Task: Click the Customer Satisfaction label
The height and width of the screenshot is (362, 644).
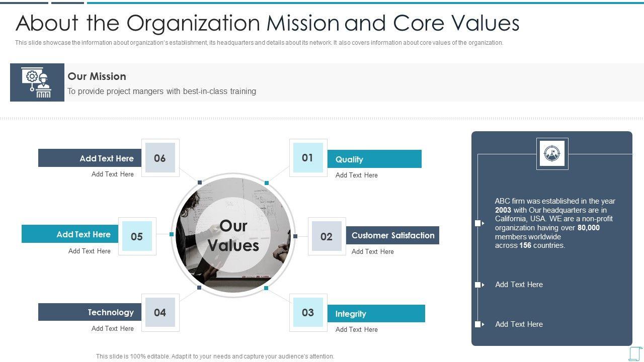Action: [x=392, y=235]
